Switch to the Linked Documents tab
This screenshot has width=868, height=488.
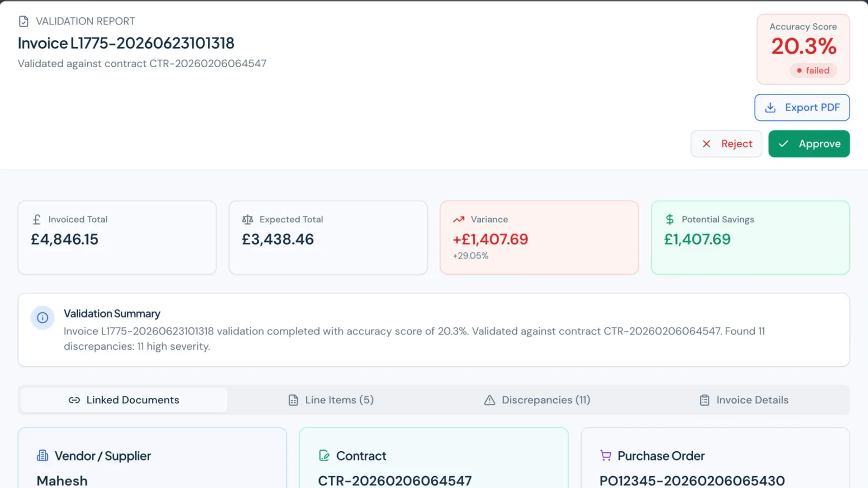tap(124, 400)
